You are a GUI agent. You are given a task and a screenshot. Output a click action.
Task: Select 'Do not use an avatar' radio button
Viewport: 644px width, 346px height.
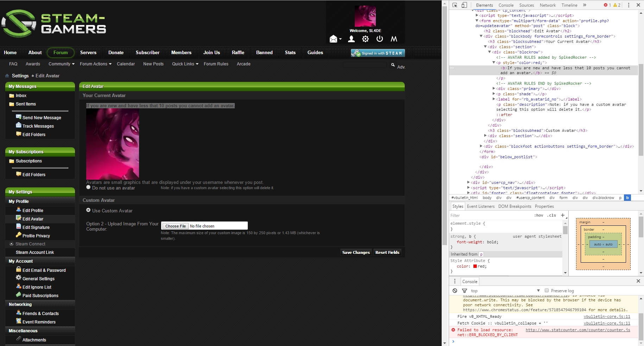88,187
